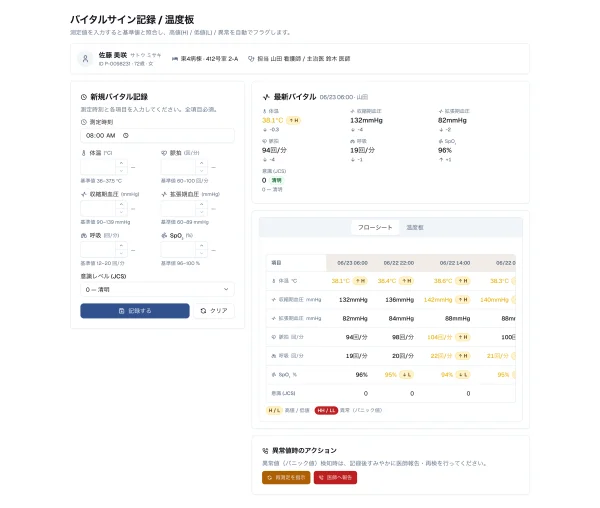Viewport: 600px width, 508px height.
Task: Click the thermometer icon in the flowsheet 体温 row
Action: pos(274,281)
